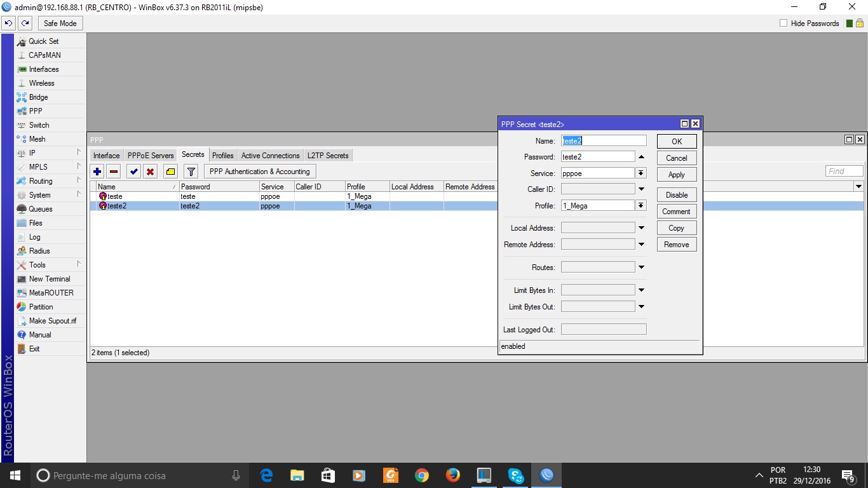Enable selected secret with blue check icon
The height and width of the screenshot is (488, 868).
click(x=133, y=172)
